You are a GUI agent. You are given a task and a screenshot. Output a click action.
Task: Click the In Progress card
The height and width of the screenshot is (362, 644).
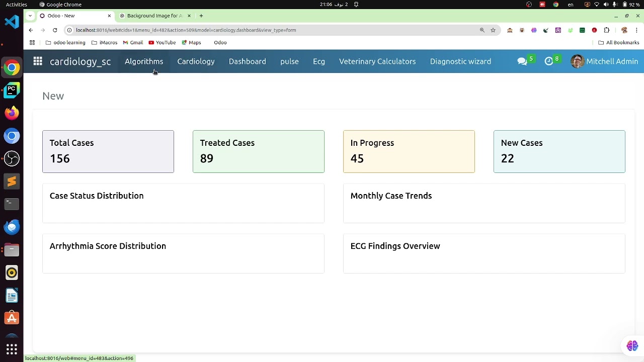click(x=409, y=151)
